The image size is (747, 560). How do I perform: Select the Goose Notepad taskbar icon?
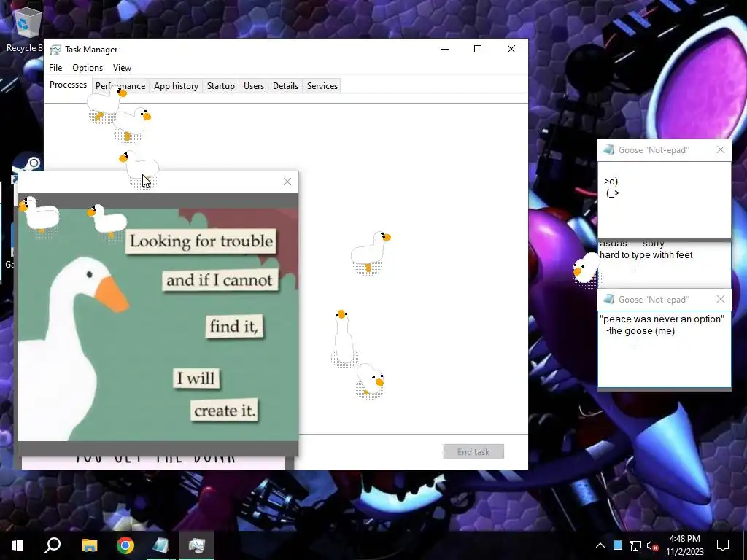(x=161, y=545)
